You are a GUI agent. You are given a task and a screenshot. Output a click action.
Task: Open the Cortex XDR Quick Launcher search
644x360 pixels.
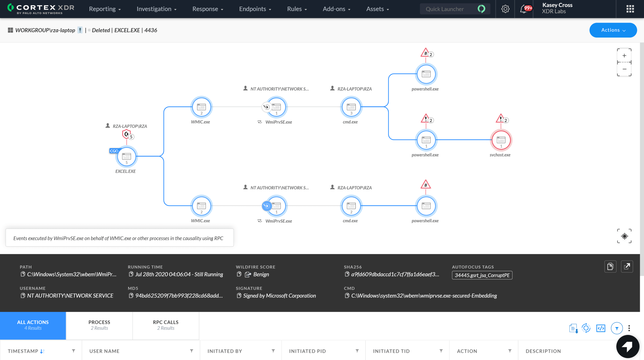click(x=450, y=9)
